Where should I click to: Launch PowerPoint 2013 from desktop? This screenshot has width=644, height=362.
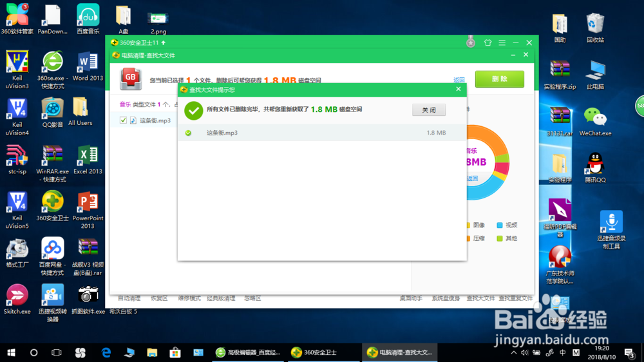click(x=88, y=211)
